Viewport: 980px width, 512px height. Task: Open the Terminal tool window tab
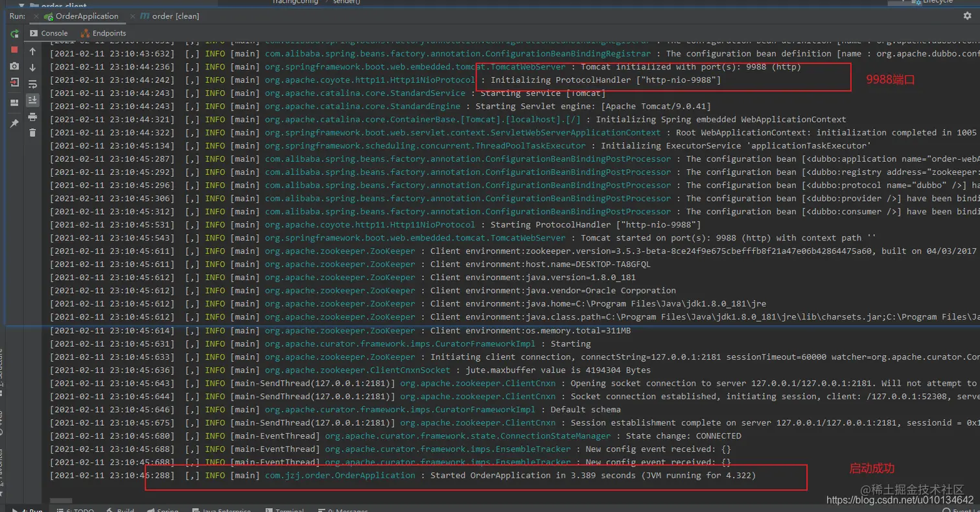click(285, 510)
